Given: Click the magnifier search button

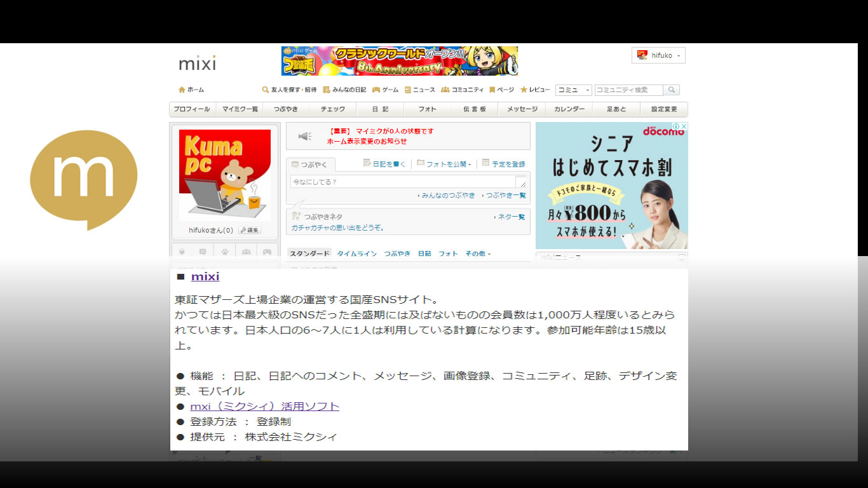Looking at the screenshot, I should click(x=672, y=90).
